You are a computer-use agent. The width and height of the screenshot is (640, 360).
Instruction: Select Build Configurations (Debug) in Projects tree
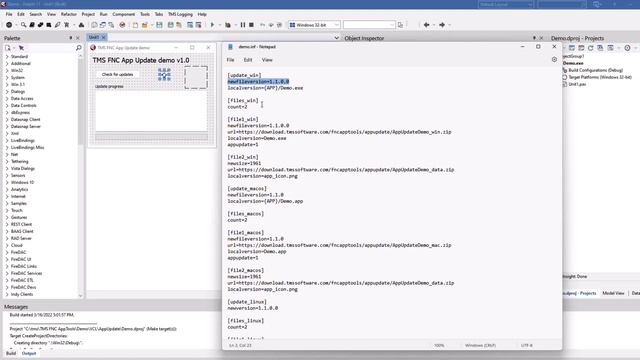click(x=596, y=70)
